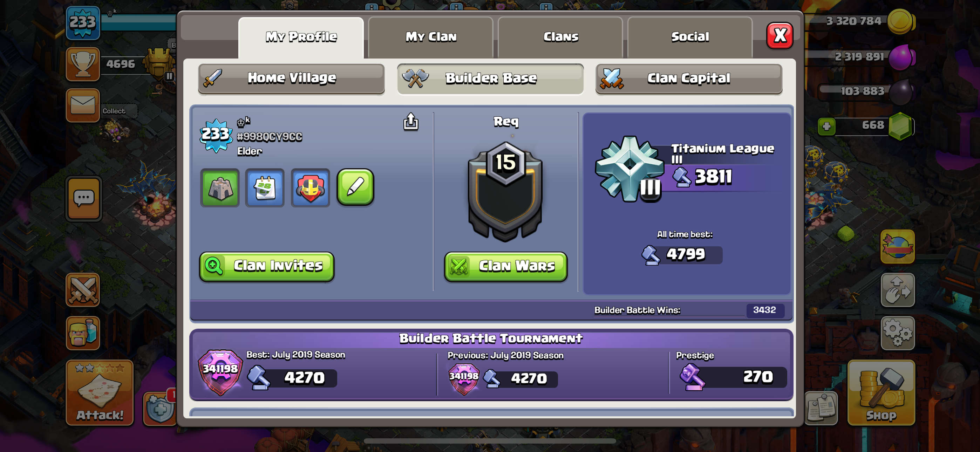This screenshot has height=452, width=980.
Task: Select the Home Village profile view
Action: click(x=291, y=78)
